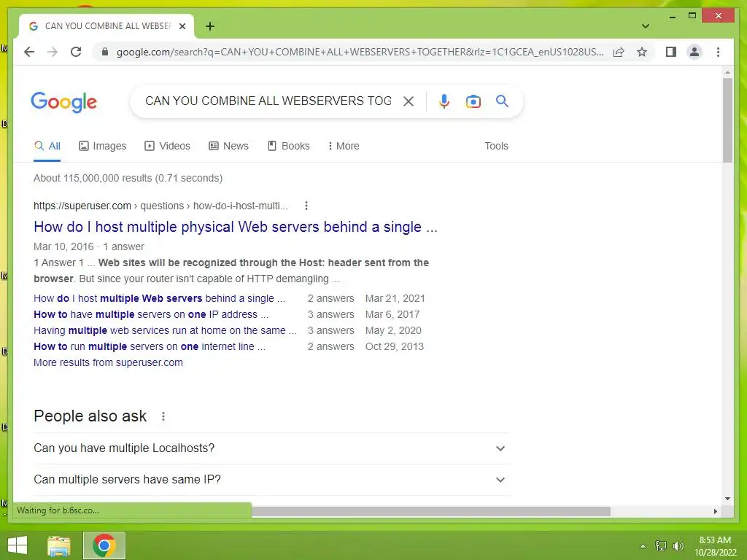Click the vertical scrollbar thumb
This screenshot has height=560, width=747.
[727, 120]
